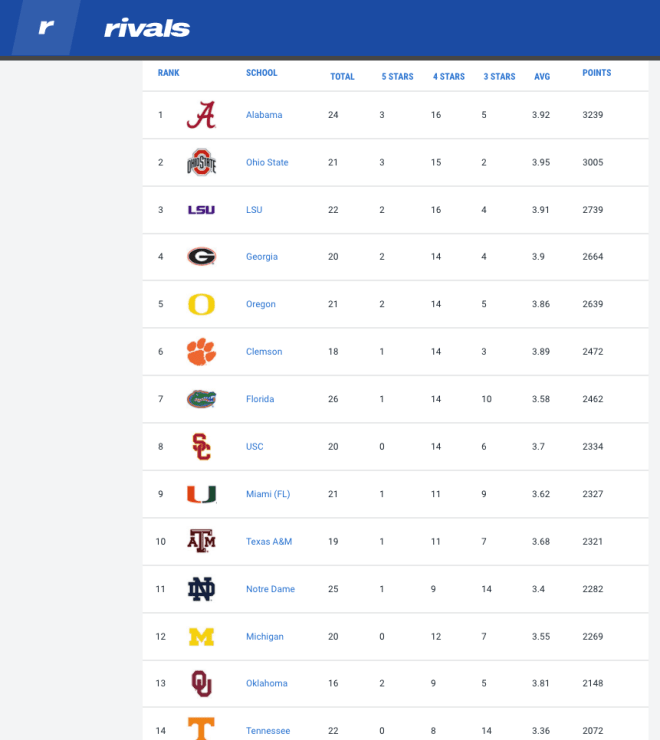Open the Michigan school link
This screenshot has height=740, width=660.
[264, 636]
